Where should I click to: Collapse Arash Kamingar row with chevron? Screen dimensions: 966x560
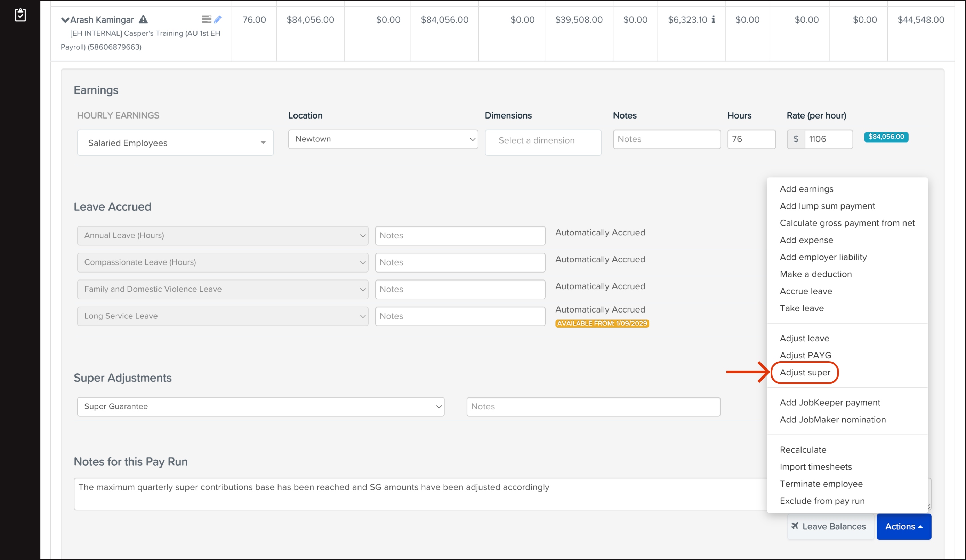[x=65, y=20]
